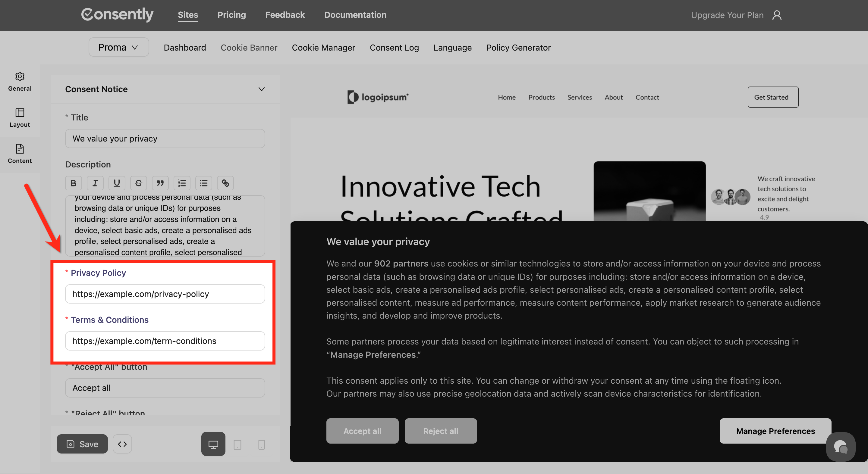Image resolution: width=868 pixels, height=474 pixels.
Task: Open the Proma site dropdown
Action: click(119, 47)
